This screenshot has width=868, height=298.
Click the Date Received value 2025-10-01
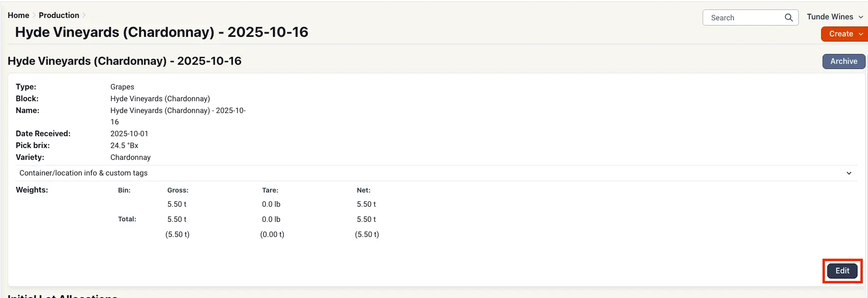pyautogui.click(x=129, y=133)
